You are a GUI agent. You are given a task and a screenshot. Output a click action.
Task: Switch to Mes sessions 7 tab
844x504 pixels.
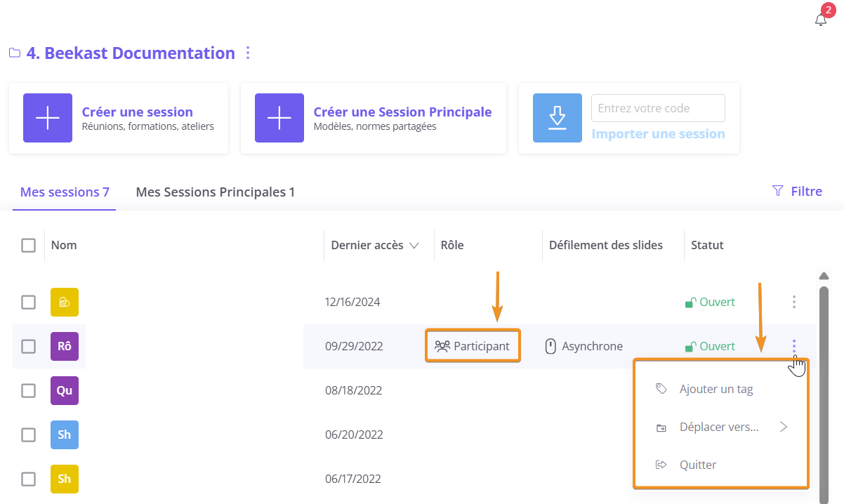65,192
